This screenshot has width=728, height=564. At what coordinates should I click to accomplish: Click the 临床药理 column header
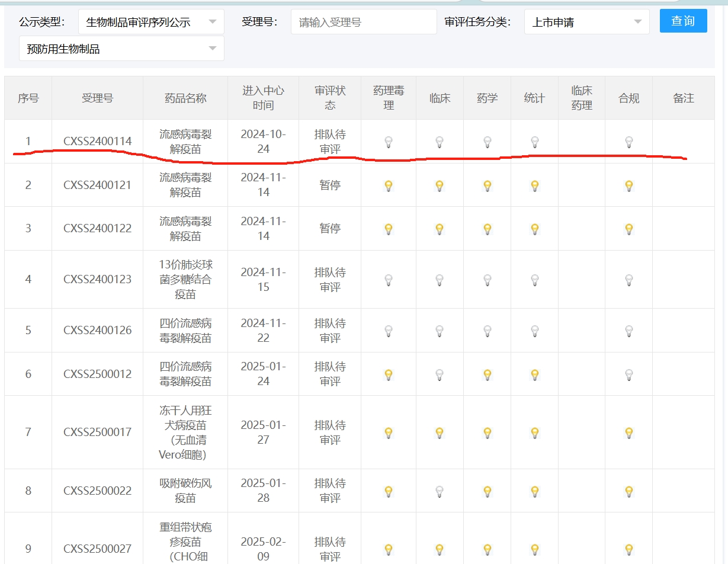pyautogui.click(x=582, y=98)
